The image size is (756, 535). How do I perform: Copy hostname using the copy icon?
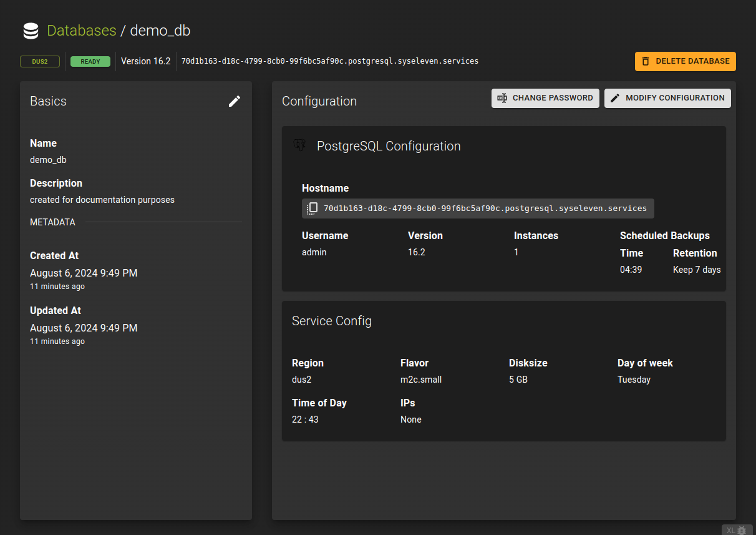click(x=313, y=208)
